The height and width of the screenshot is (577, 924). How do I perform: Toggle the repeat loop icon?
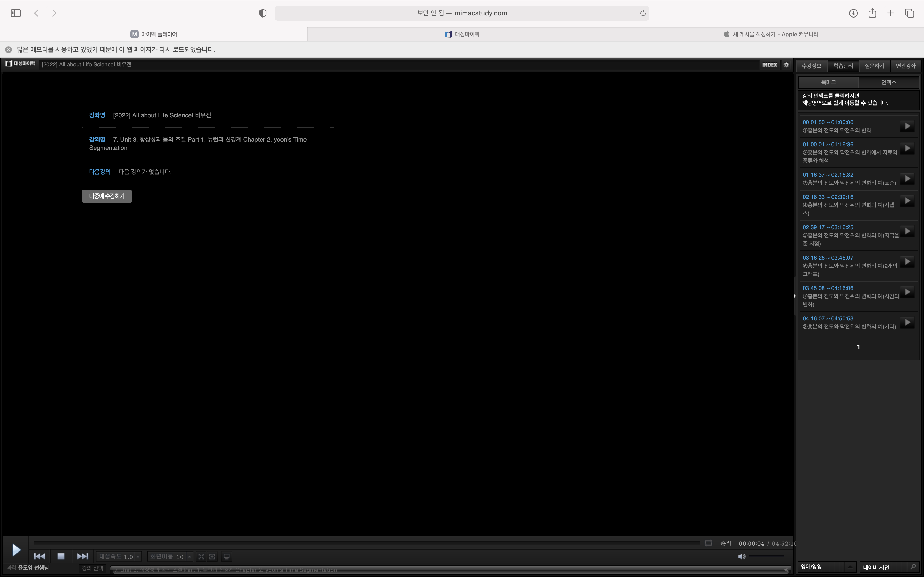[708, 543]
